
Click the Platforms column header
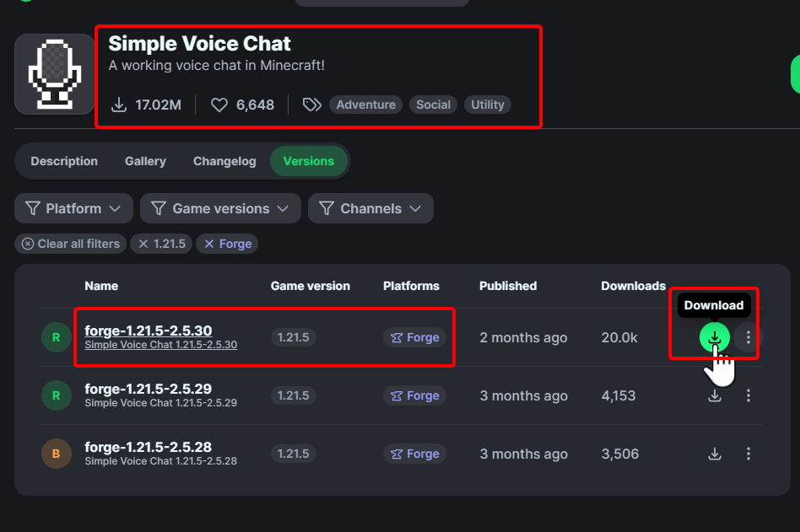tap(411, 286)
